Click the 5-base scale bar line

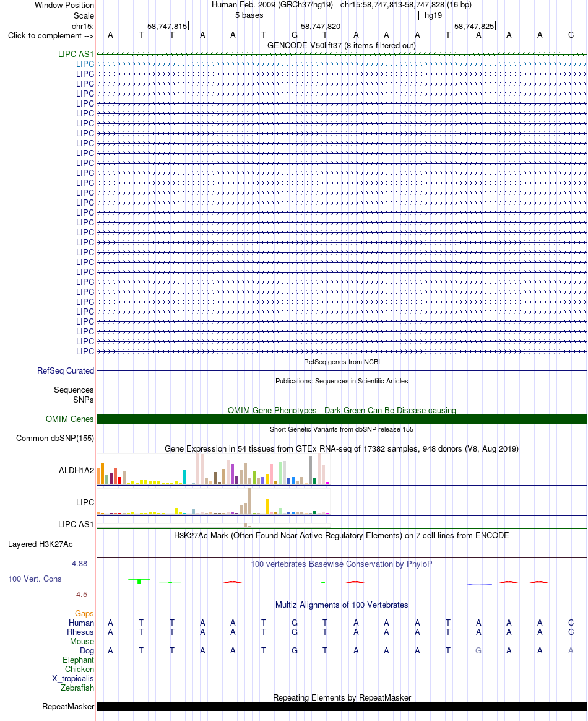coord(342,15)
